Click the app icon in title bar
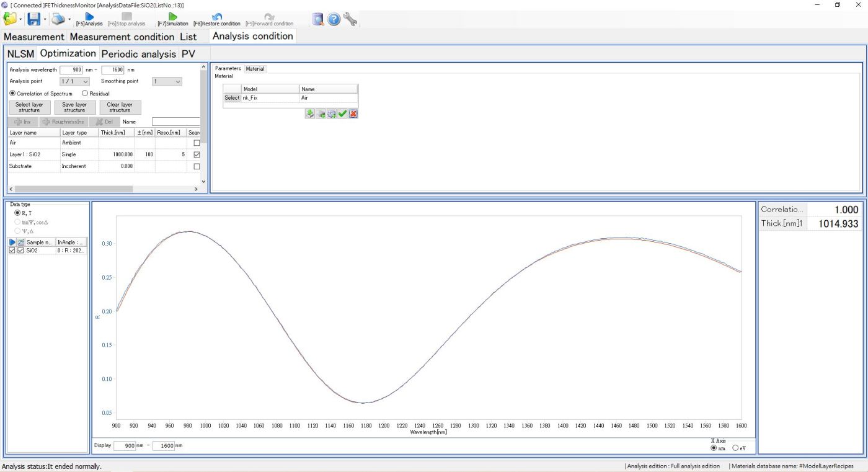This screenshot has height=472, width=868. click(5, 5)
